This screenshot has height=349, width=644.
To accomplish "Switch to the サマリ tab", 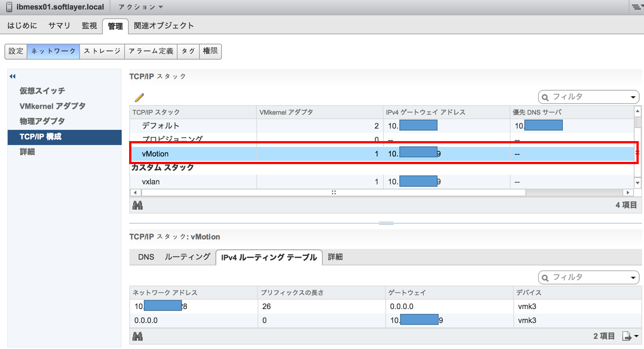I will click(x=59, y=25).
